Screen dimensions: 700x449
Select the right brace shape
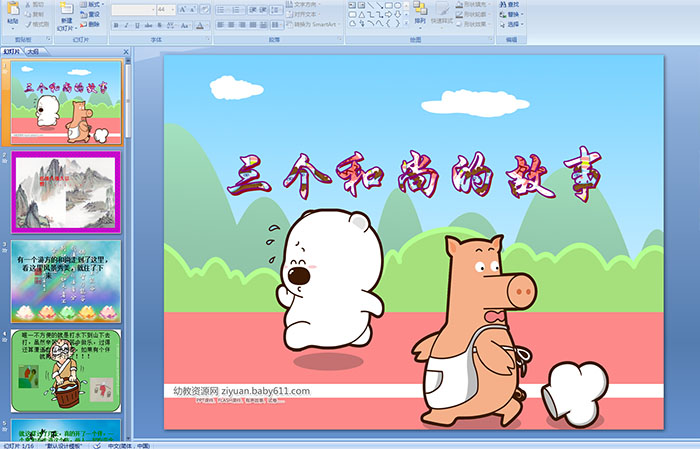tap(397, 23)
